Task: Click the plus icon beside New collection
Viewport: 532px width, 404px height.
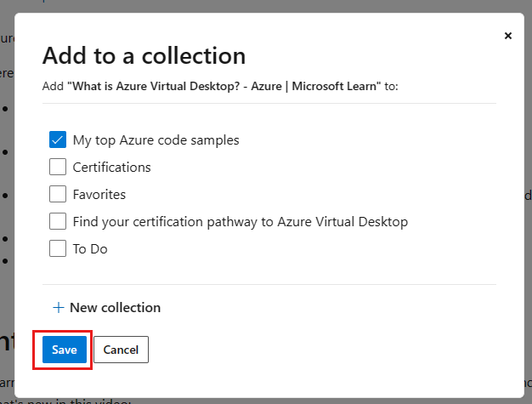Action: [x=58, y=308]
